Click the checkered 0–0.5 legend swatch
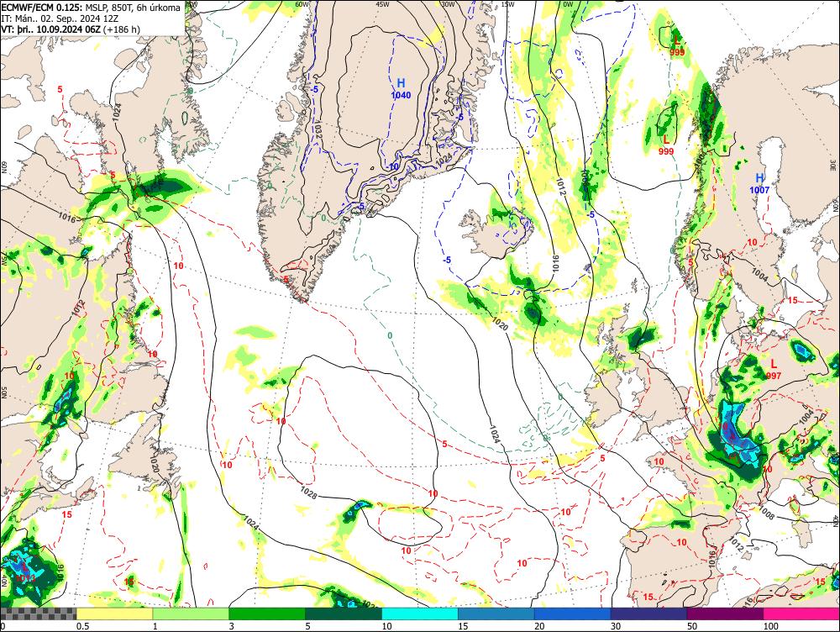Screen dimensions: 840x632 point(38,614)
